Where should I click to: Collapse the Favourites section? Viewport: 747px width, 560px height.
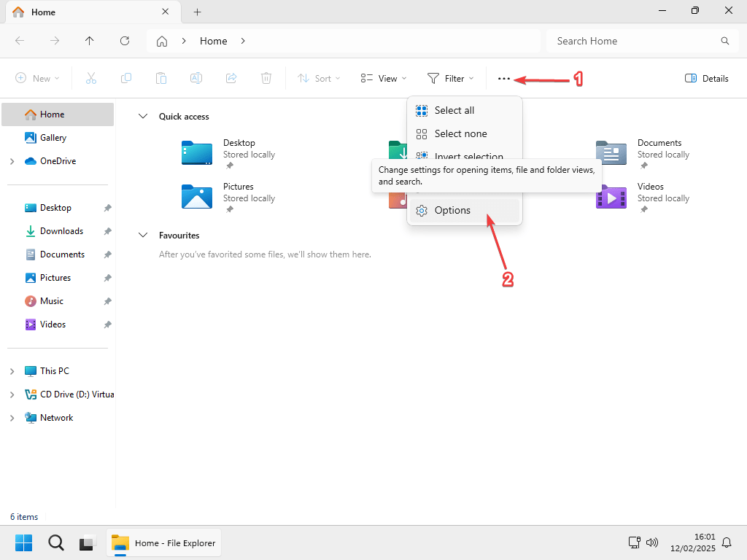pyautogui.click(x=144, y=236)
